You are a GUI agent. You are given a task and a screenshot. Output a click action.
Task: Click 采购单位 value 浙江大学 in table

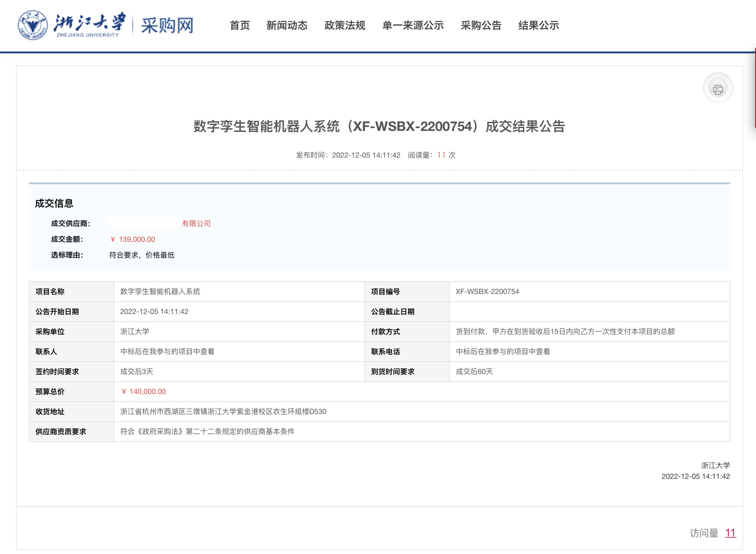[135, 331]
